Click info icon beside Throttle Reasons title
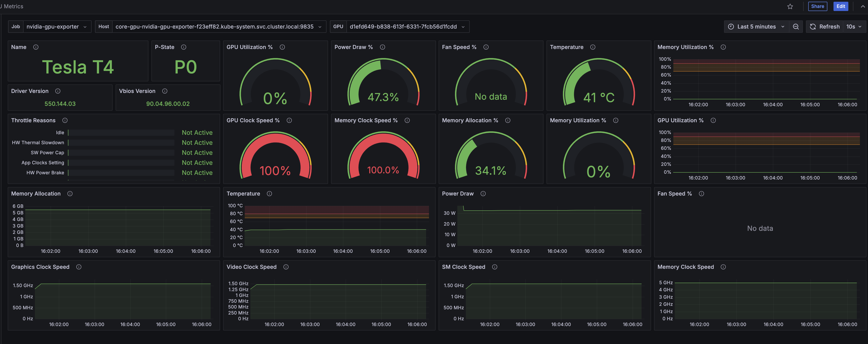Screen dimensions: 868x344 click(65, 120)
